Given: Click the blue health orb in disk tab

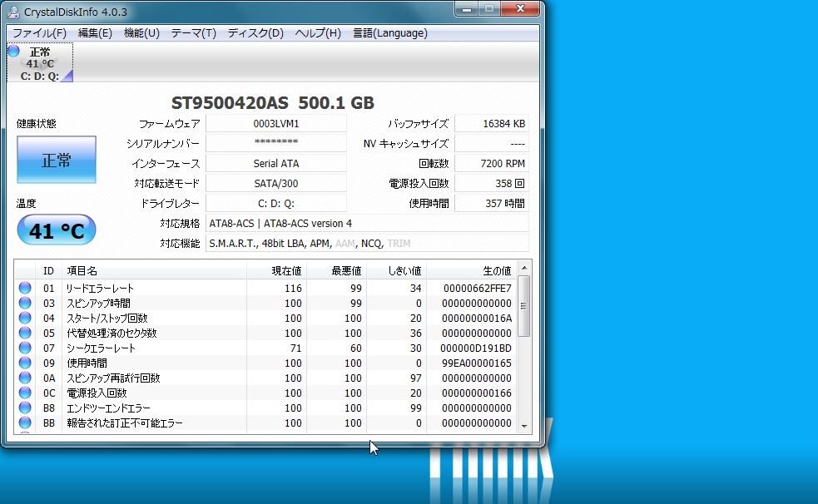Looking at the screenshot, I should point(14,51).
